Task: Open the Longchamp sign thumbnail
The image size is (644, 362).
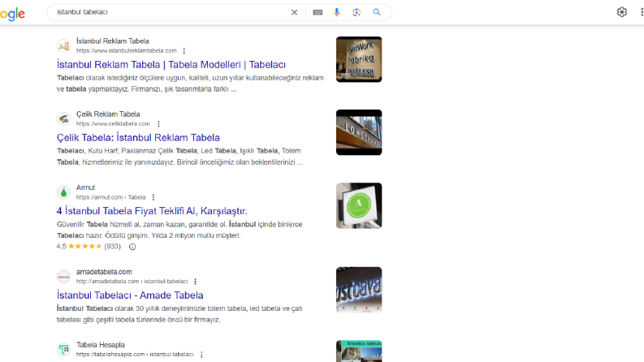Action: click(359, 132)
